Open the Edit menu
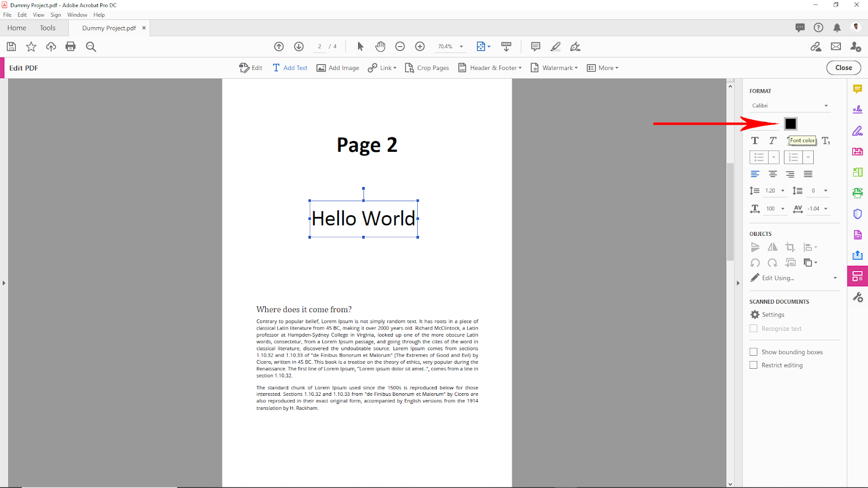Screen dimensions: 868x488 pyautogui.click(x=22, y=15)
